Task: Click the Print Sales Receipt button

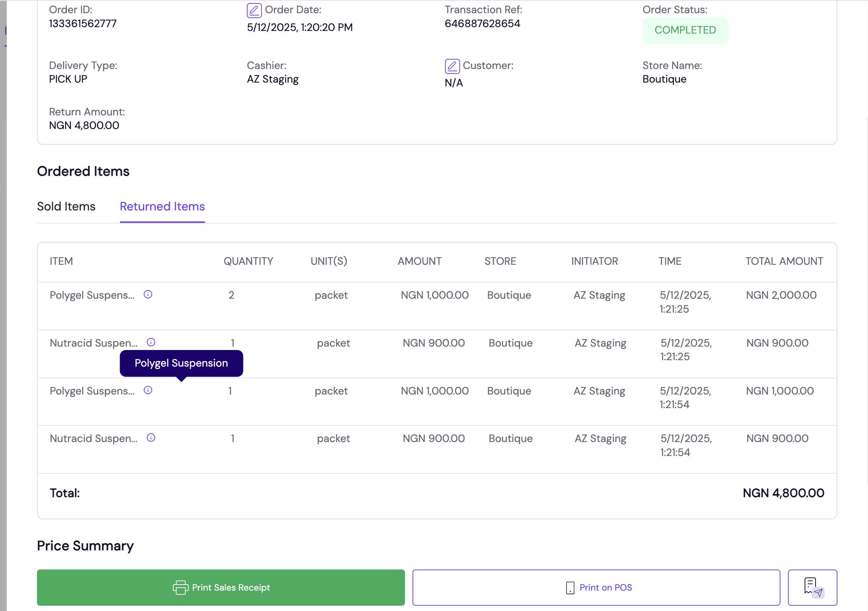Action: (x=221, y=587)
